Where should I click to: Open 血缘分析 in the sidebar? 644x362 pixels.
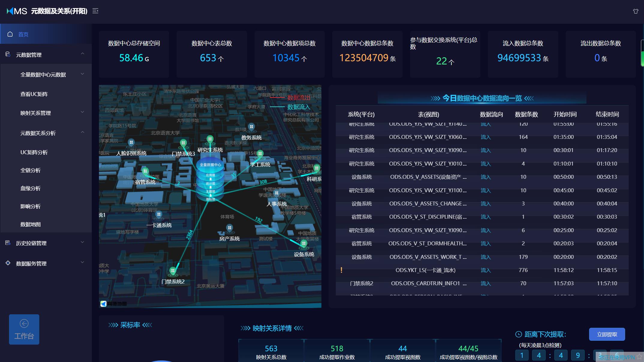point(30,188)
